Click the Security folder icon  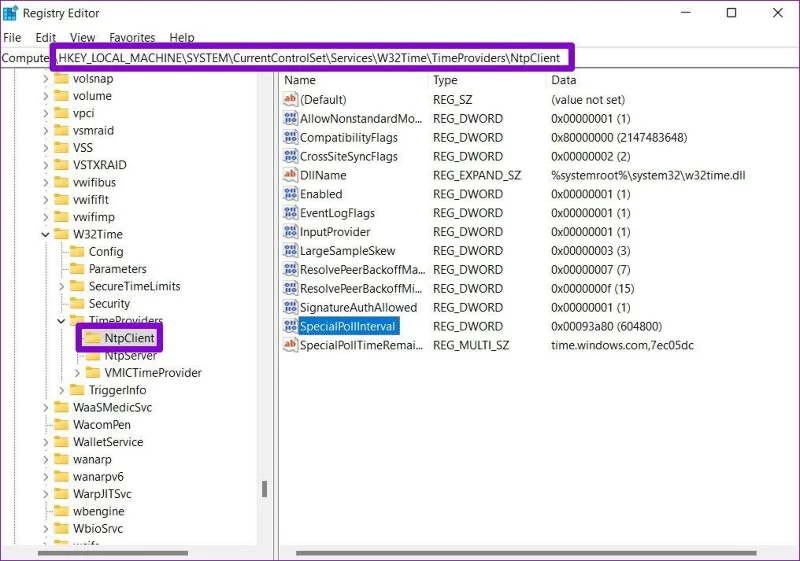(77, 303)
